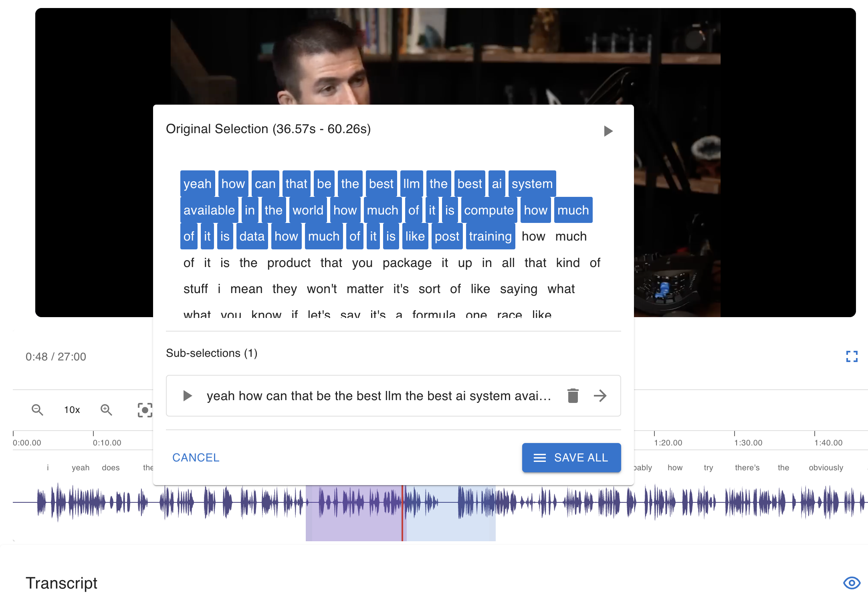This screenshot has height=607, width=868.
Task: Open the sub-selection text row
Action: (379, 396)
